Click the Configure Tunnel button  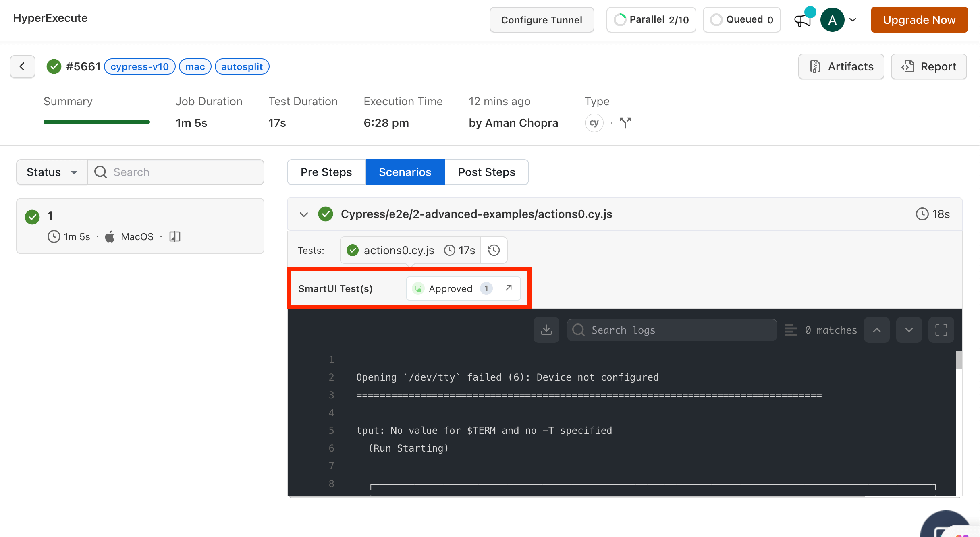click(541, 20)
